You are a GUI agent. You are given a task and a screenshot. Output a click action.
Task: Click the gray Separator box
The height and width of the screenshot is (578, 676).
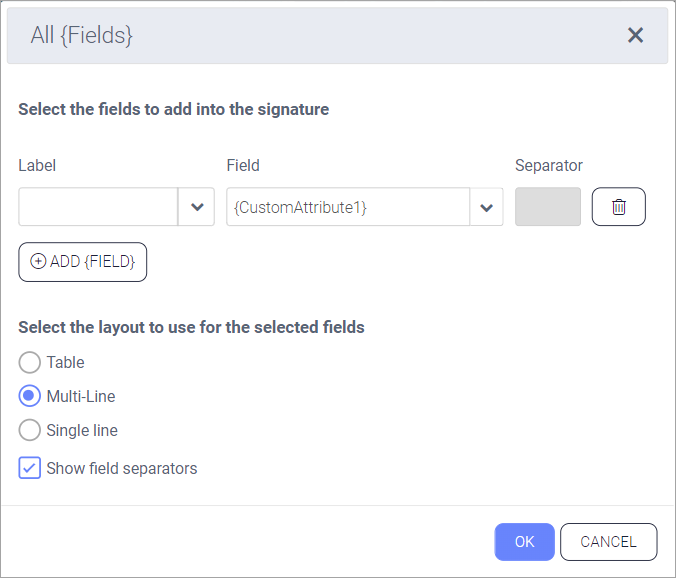pyautogui.click(x=547, y=207)
